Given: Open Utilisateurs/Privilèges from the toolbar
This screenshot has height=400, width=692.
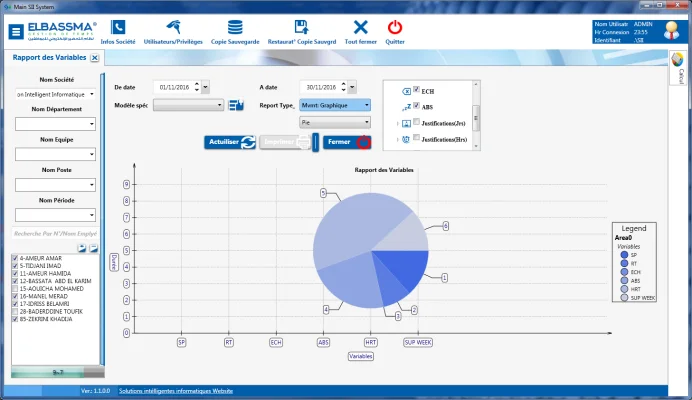Looking at the screenshot, I should 174,28.
